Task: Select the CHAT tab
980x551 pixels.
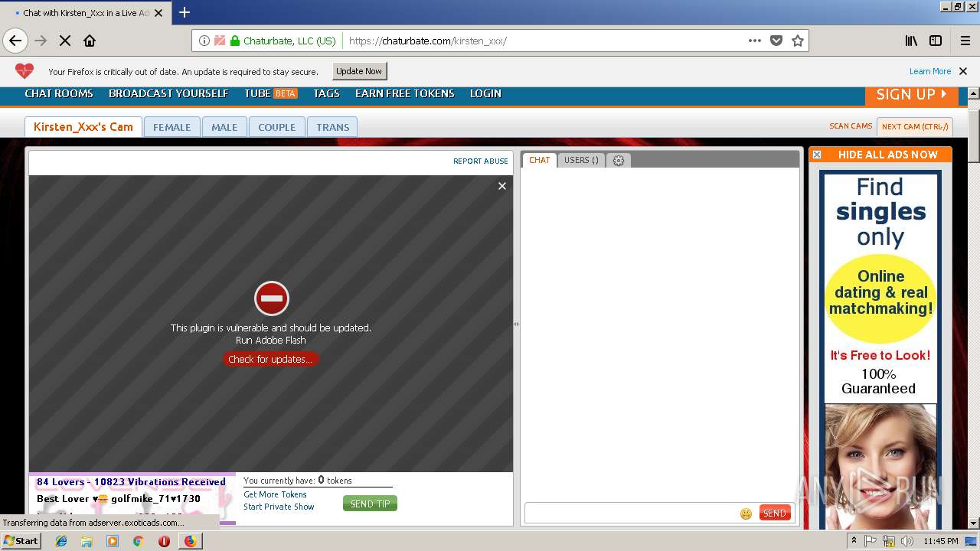Action: pyautogui.click(x=540, y=160)
